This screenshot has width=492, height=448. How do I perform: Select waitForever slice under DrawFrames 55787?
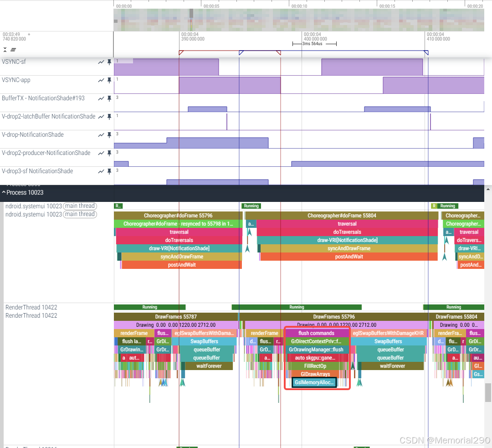(209, 366)
